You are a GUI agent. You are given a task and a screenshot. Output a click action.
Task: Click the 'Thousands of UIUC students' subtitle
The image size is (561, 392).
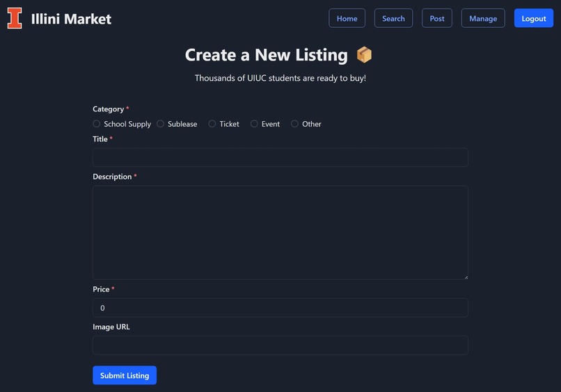tap(280, 78)
